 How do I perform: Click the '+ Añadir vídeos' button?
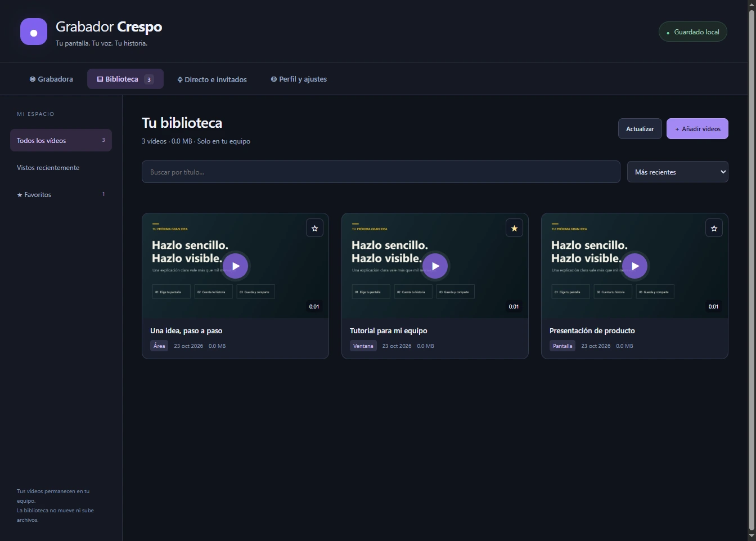coord(697,129)
